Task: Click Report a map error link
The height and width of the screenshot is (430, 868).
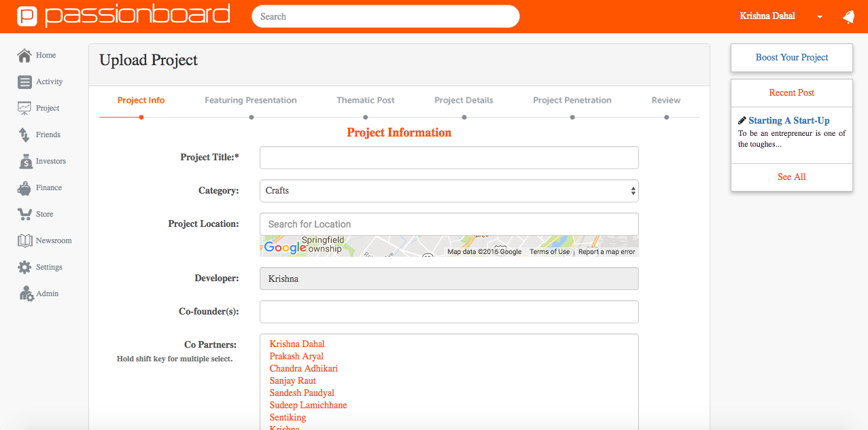Action: point(606,252)
